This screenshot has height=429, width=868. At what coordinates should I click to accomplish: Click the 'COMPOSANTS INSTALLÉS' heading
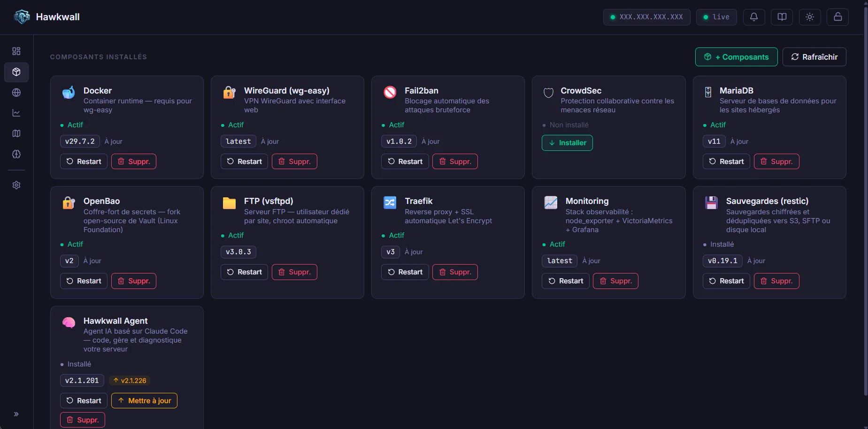(99, 57)
